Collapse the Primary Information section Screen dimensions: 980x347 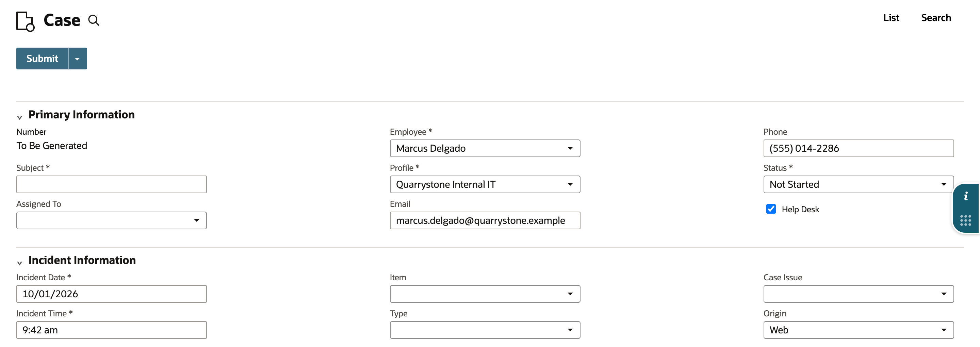20,117
